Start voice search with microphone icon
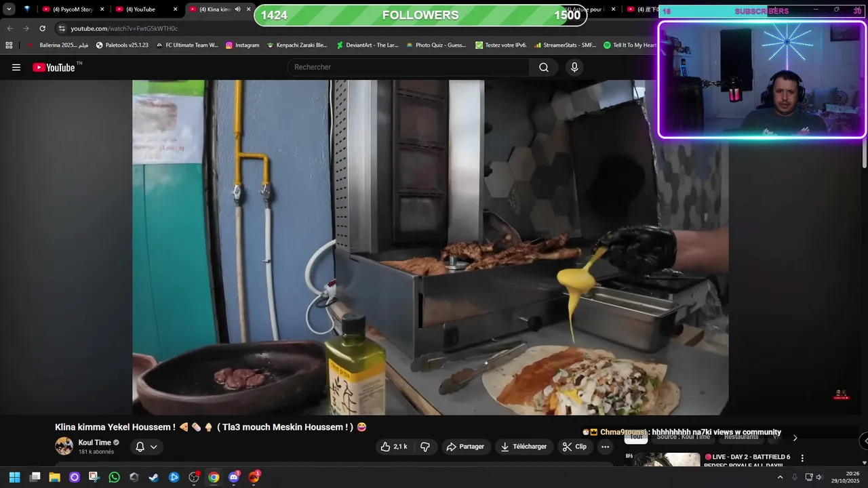This screenshot has height=488, width=868. click(x=574, y=67)
